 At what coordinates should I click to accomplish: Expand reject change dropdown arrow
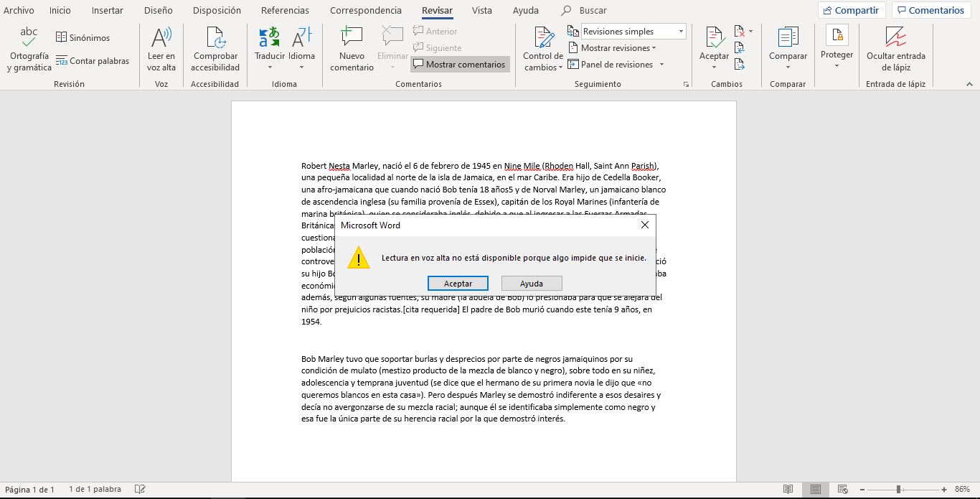pyautogui.click(x=750, y=31)
